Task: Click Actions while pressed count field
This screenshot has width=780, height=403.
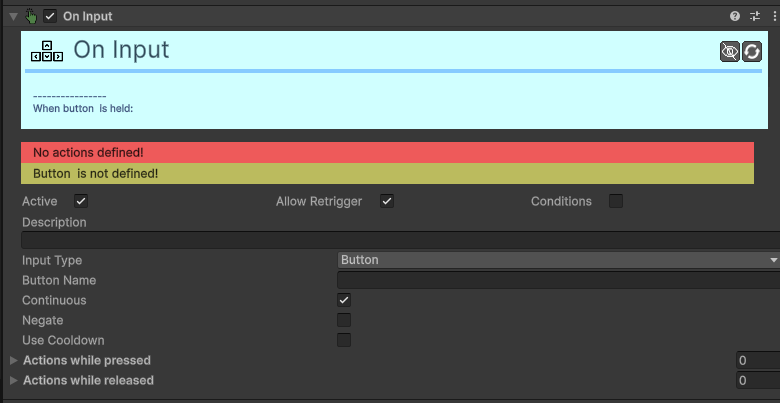Action: [x=758, y=360]
